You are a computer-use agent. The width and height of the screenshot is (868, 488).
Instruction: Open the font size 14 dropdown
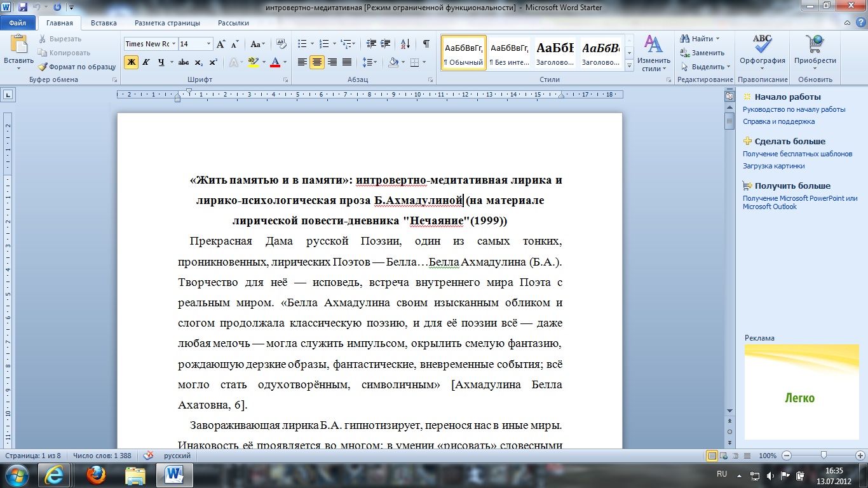pos(208,44)
